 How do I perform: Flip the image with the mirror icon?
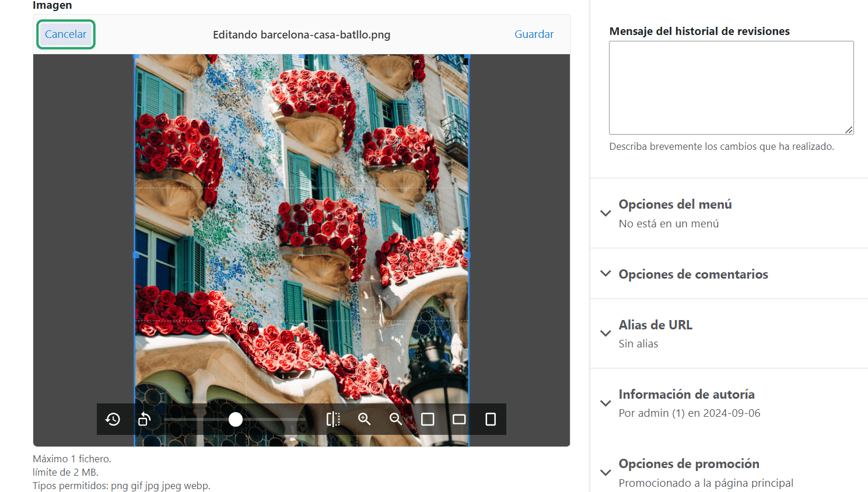pos(333,419)
